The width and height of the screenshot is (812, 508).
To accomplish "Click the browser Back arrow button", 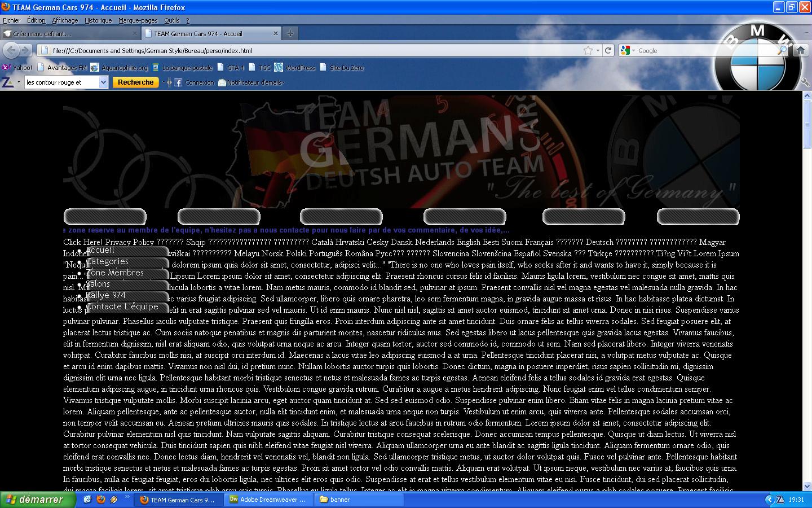I will pyautogui.click(x=11, y=50).
